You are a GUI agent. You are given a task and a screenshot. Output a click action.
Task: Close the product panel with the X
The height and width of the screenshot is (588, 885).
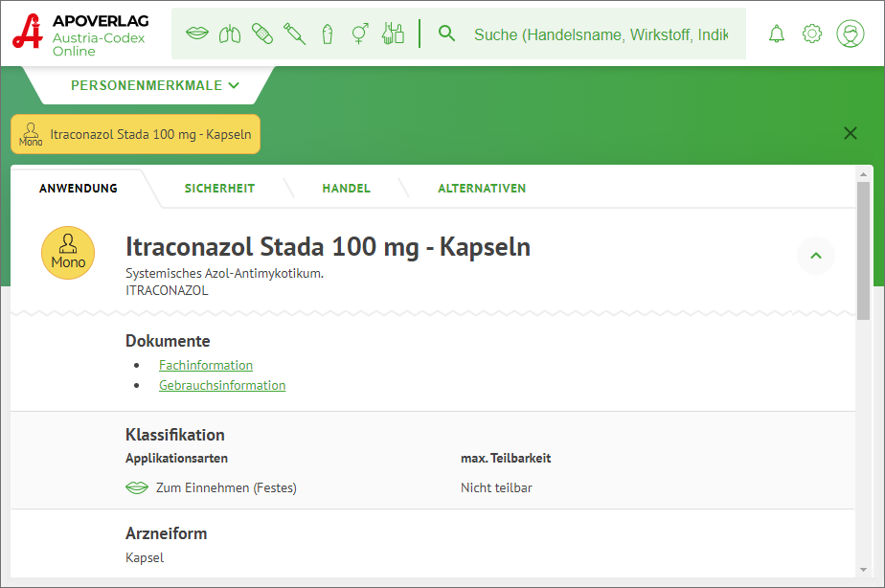click(851, 134)
